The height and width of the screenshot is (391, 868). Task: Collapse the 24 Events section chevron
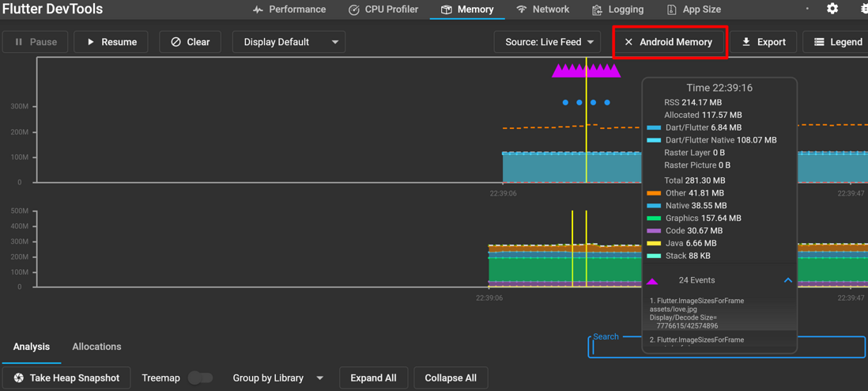[788, 281]
